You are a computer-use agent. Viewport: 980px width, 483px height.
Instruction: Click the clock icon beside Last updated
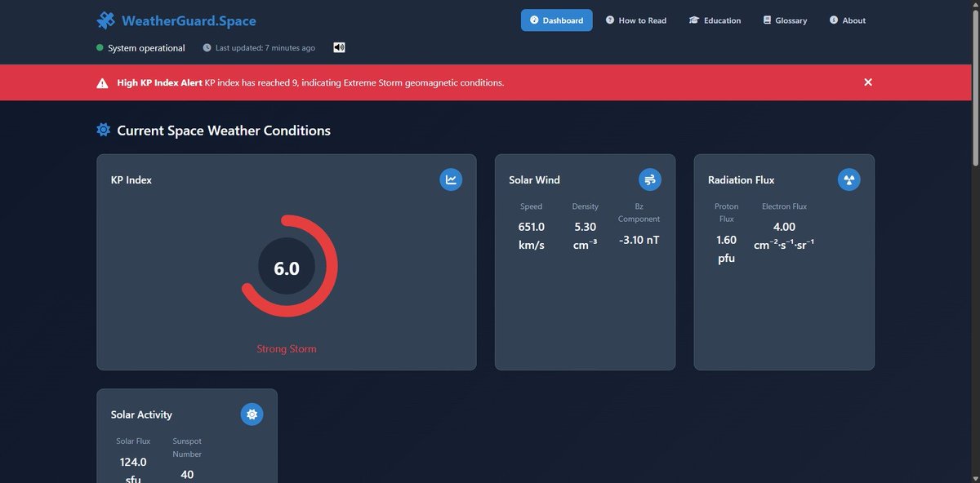point(207,48)
